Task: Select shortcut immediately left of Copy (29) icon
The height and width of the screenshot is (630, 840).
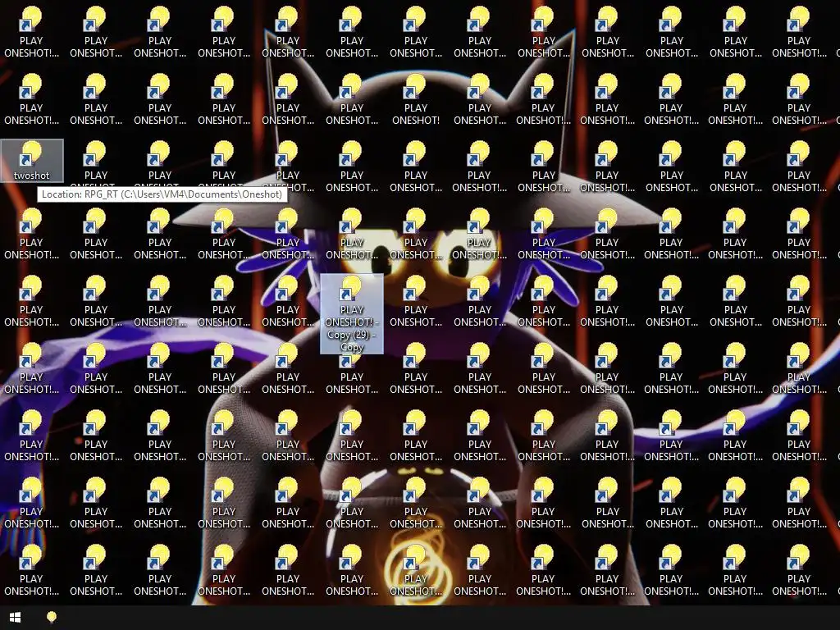Action: pyautogui.click(x=288, y=301)
